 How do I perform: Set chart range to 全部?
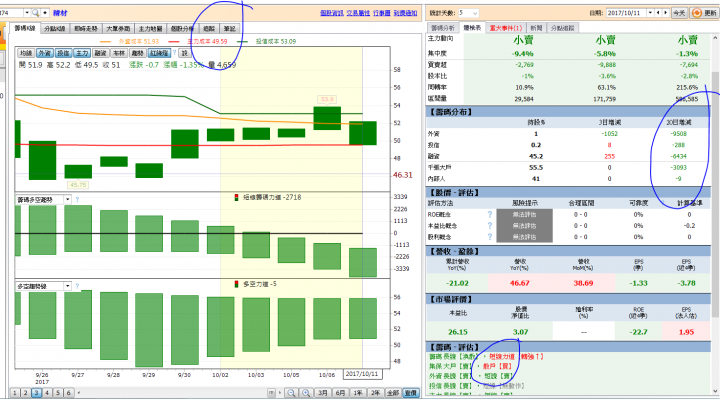(393, 393)
